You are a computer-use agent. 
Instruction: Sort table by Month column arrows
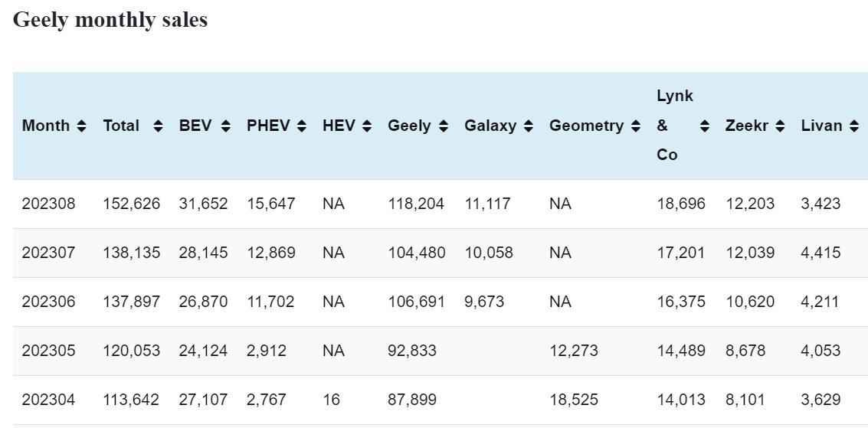pos(82,126)
